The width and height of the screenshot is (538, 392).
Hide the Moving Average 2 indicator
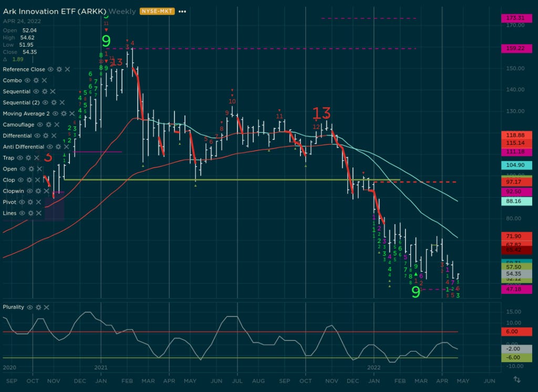click(55, 113)
